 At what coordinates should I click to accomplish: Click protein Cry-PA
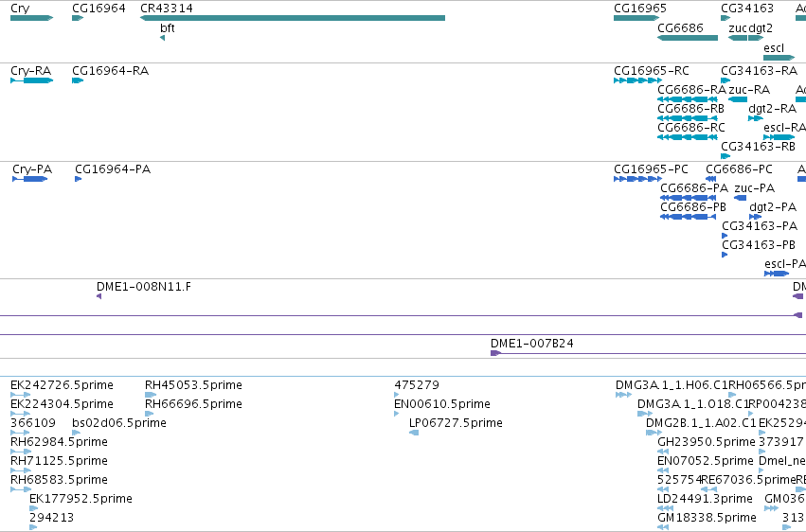pos(32,169)
